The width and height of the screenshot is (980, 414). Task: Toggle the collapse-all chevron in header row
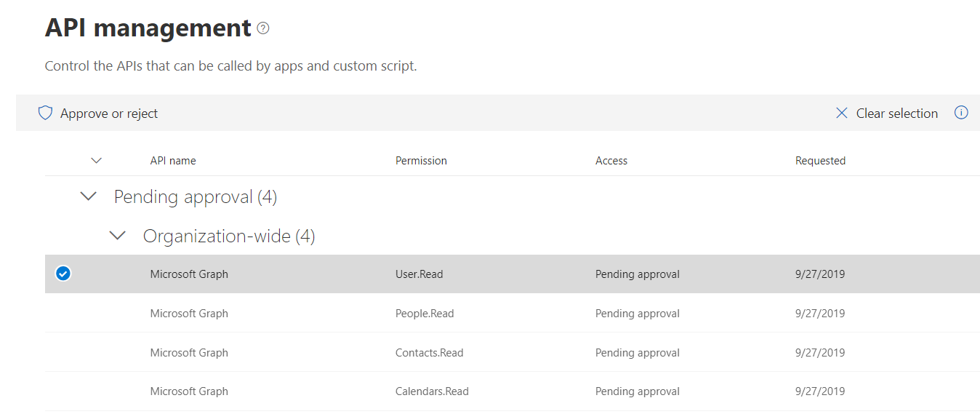coord(96,161)
